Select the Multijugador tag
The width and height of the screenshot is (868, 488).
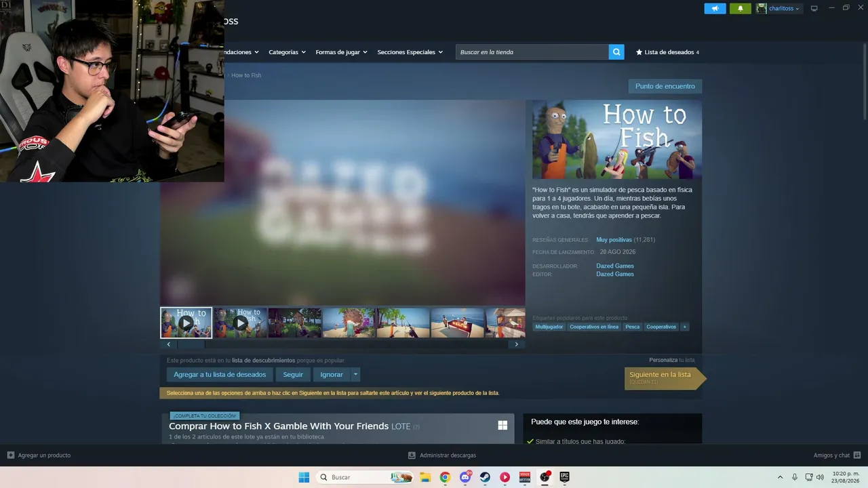549,327
